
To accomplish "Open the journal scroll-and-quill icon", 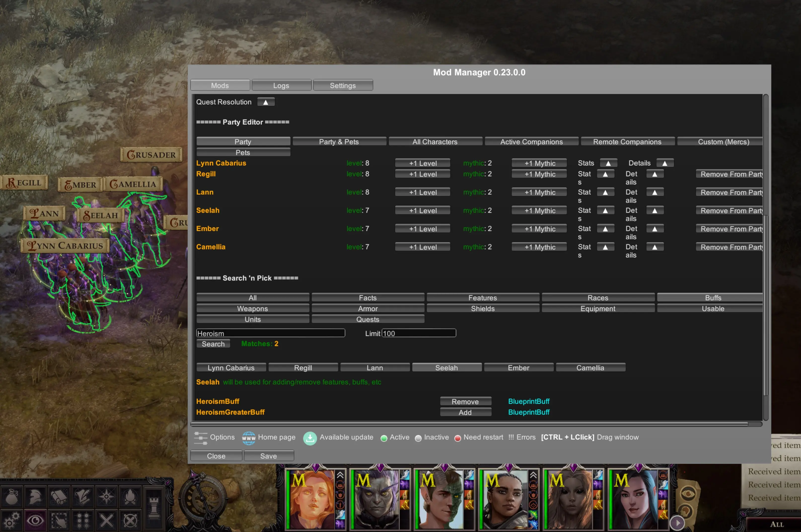I will click(82, 497).
